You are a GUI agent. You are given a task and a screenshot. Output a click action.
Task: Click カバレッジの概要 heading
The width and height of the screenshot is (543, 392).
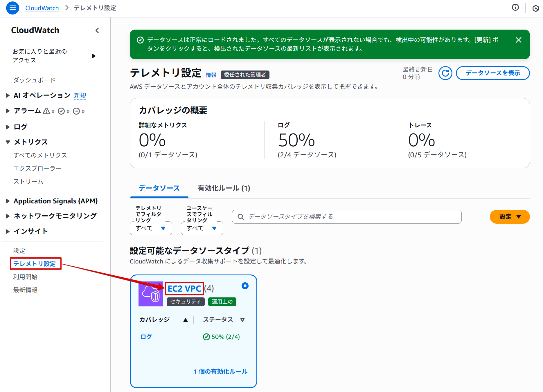point(173,111)
